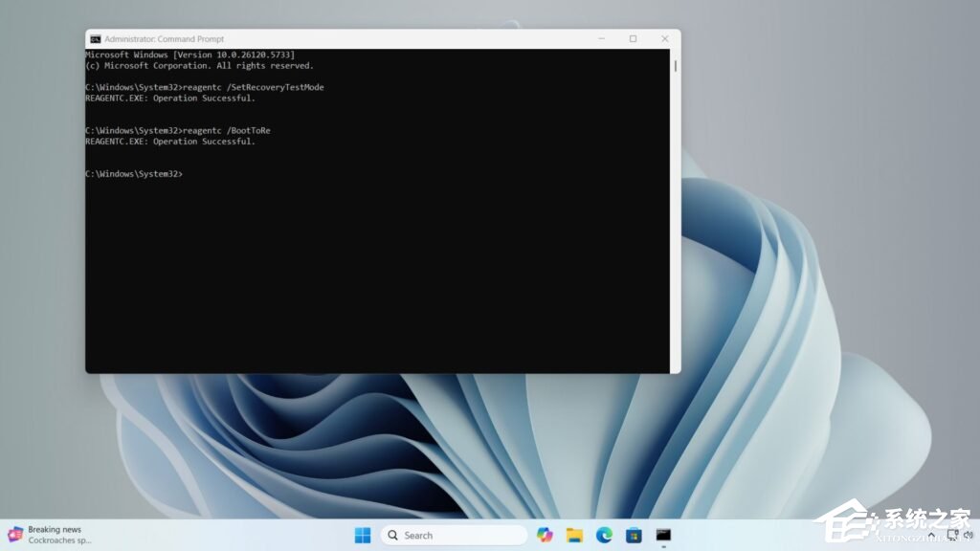
Task: Launch Copilot from the taskbar
Action: point(545,535)
